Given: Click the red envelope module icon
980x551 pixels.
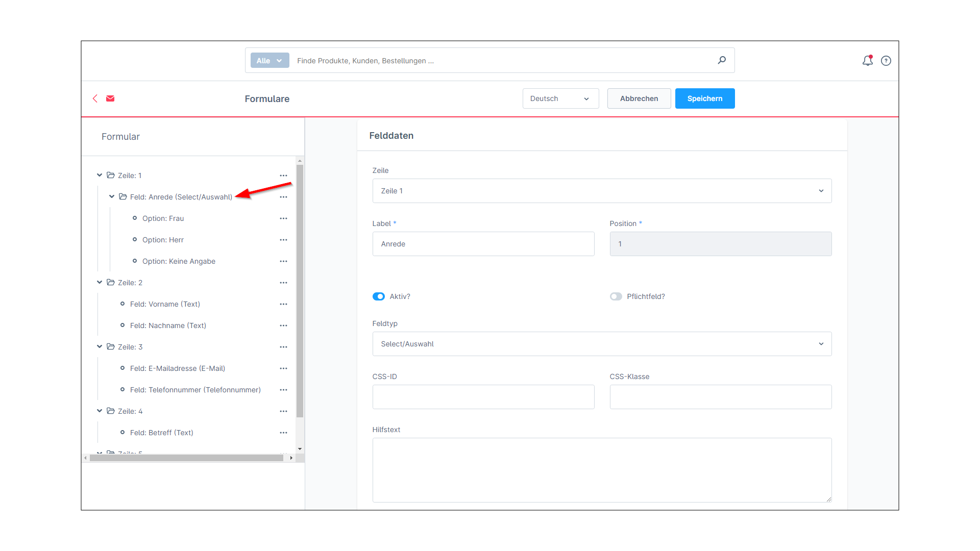Looking at the screenshot, I should tap(110, 98).
